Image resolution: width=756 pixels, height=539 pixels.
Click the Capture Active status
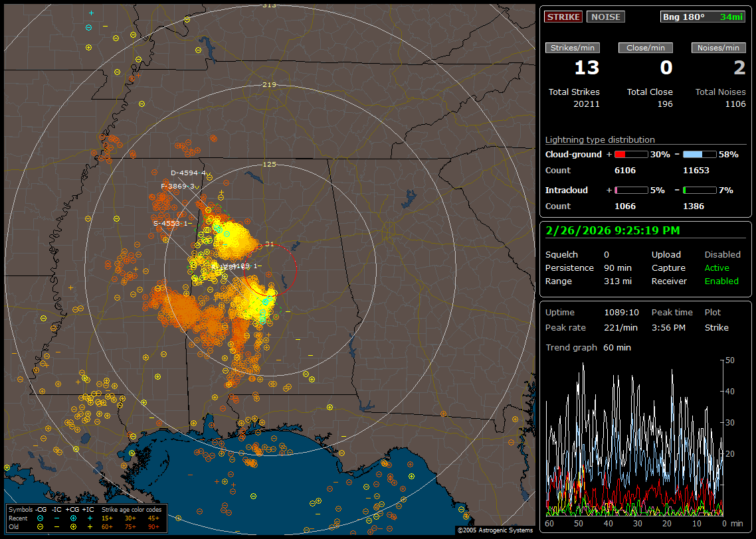click(717, 268)
